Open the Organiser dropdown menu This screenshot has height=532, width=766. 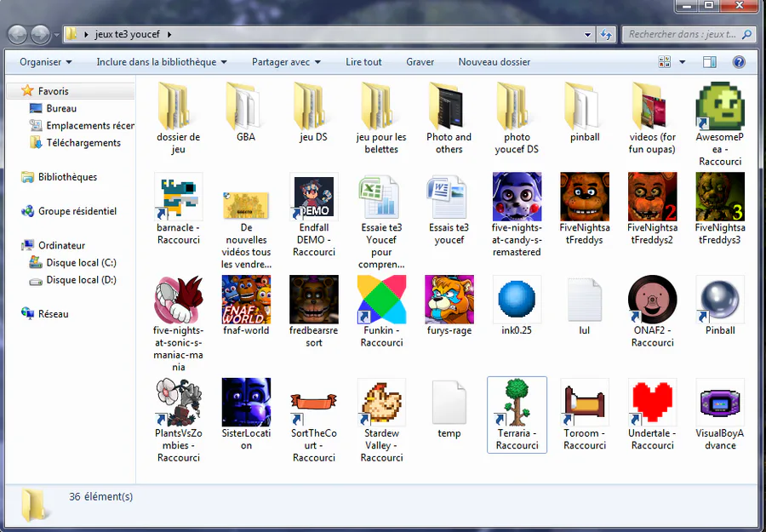point(45,62)
